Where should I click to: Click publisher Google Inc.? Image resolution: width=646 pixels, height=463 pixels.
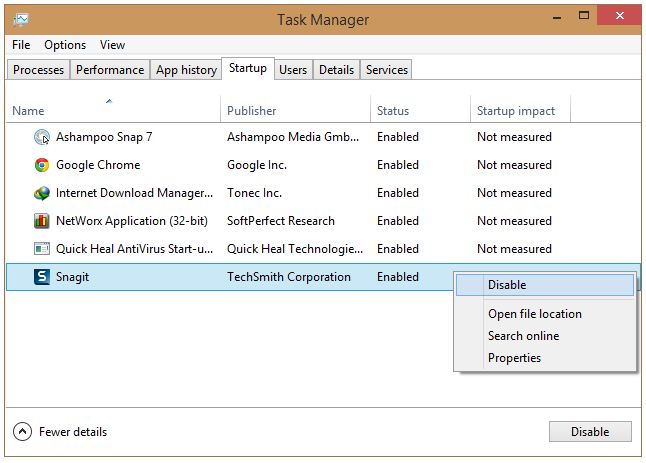click(x=257, y=165)
